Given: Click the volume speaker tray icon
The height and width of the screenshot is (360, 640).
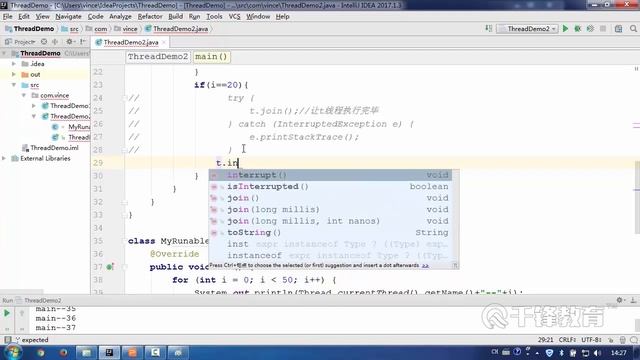Looking at the screenshot, I should (x=597, y=353).
